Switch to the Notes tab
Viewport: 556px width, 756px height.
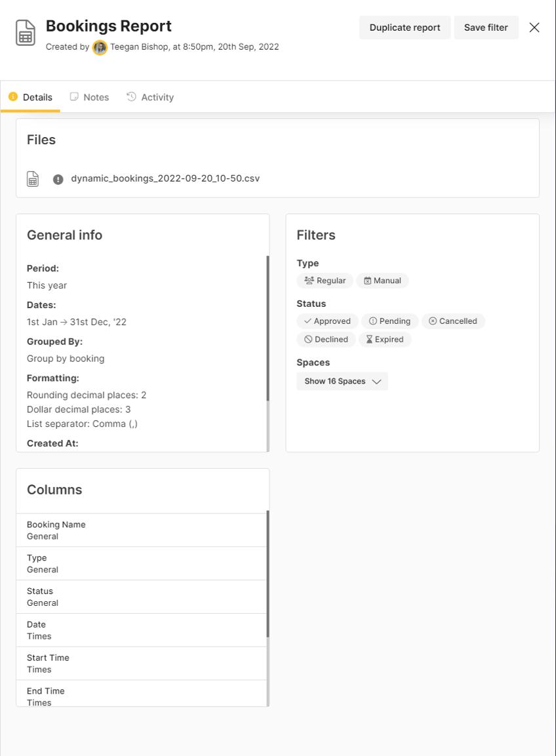pyautogui.click(x=95, y=96)
